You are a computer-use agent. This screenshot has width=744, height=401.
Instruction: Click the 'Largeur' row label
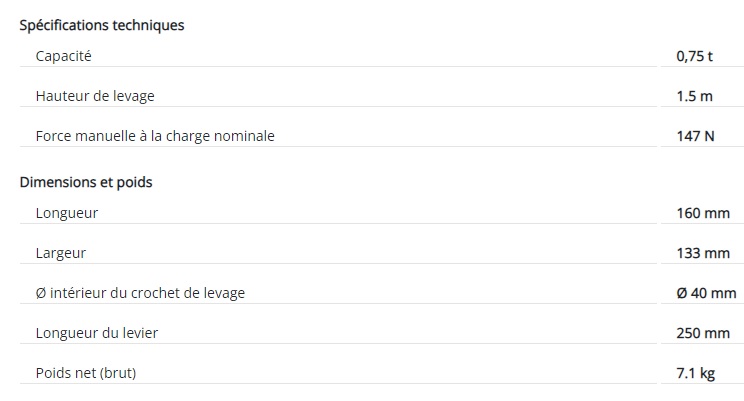[x=61, y=253]
